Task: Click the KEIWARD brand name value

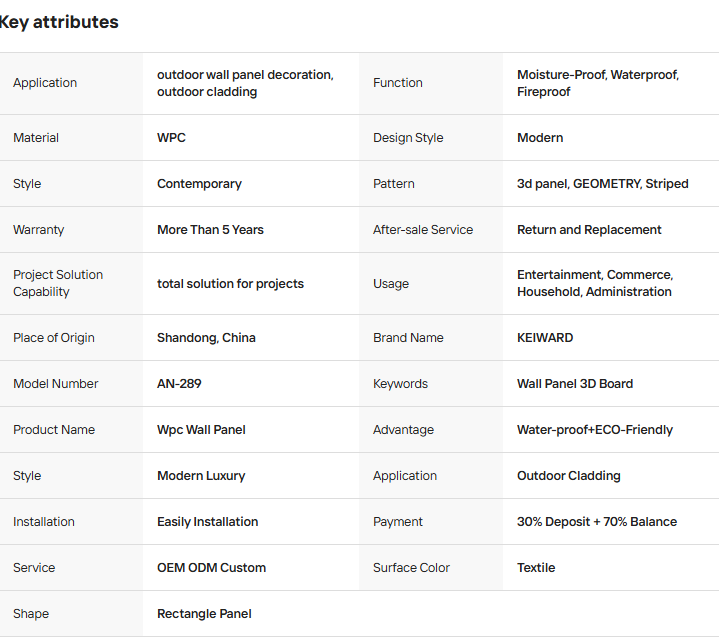Action: 545,338
